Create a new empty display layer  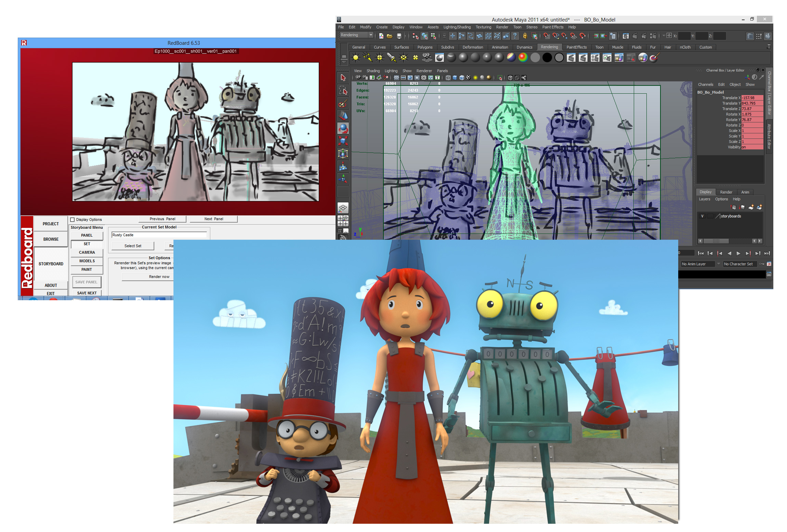click(751, 207)
